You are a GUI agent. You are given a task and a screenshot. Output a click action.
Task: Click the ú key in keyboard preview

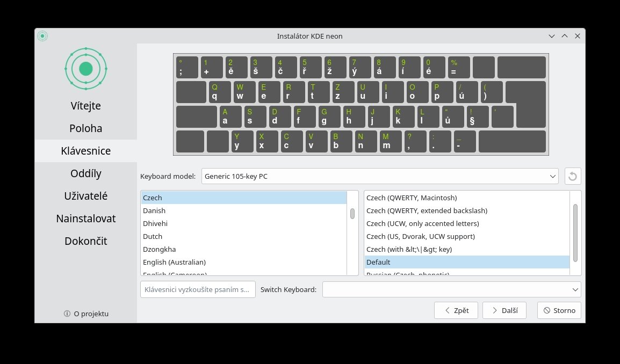click(x=467, y=92)
